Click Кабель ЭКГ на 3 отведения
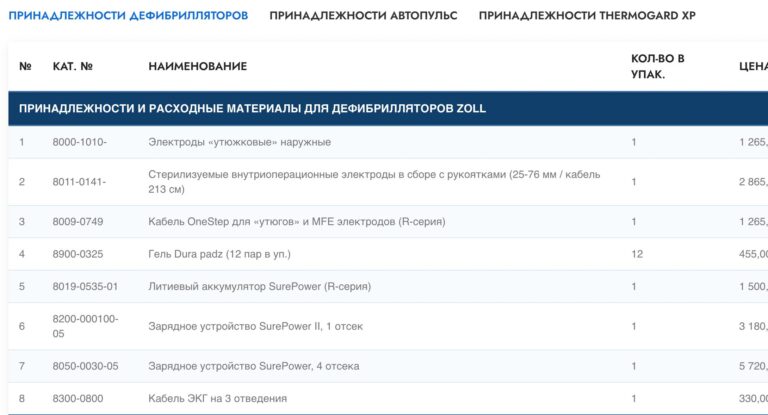 pyautogui.click(x=217, y=398)
